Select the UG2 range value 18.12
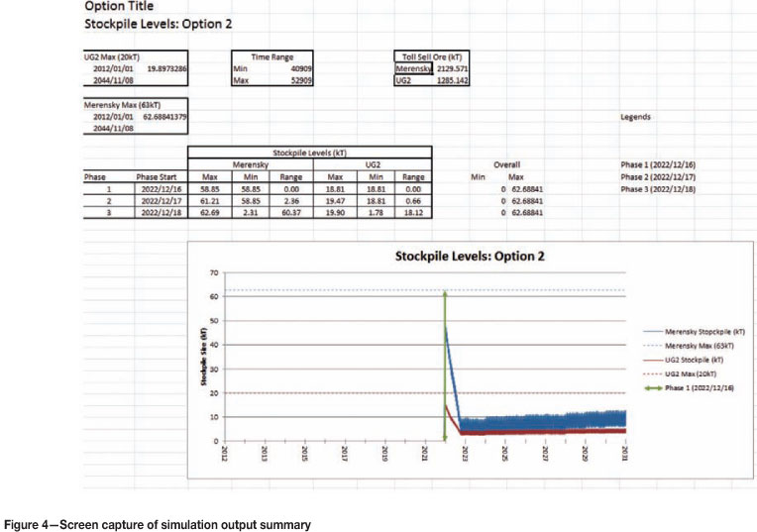 tap(412, 212)
